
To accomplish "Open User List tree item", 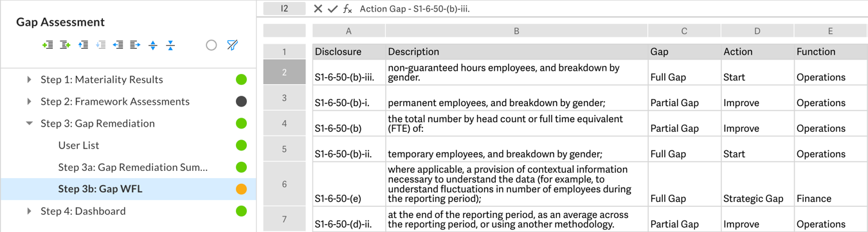I will [78, 145].
